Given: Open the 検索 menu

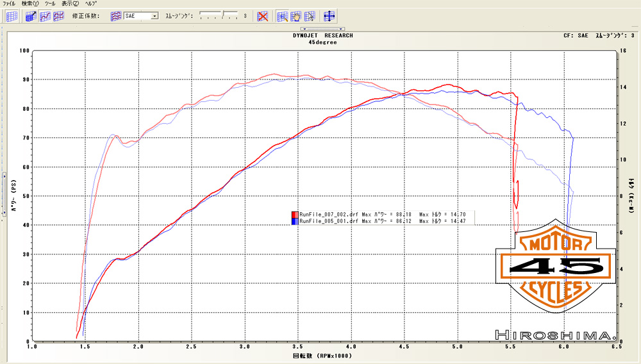Looking at the screenshot, I should [x=30, y=3].
